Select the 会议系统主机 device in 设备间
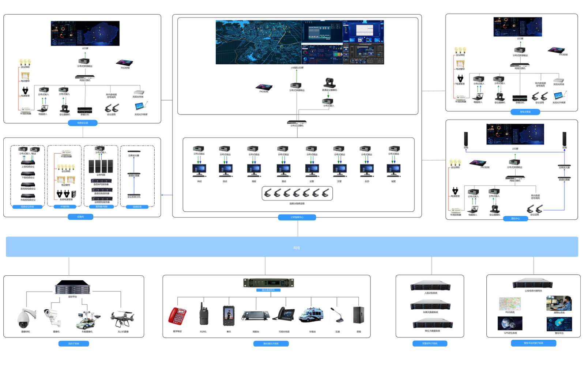The width and height of the screenshot is (588, 374). click(x=134, y=194)
